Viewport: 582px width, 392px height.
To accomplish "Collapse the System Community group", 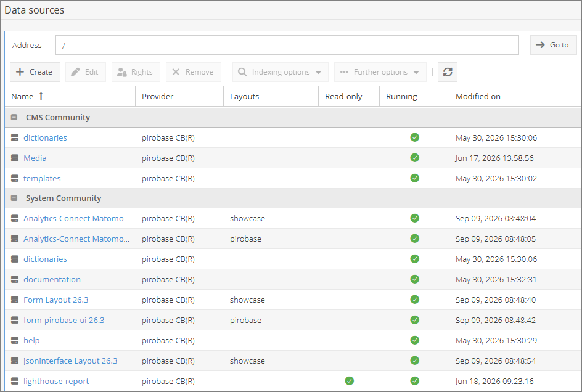I will click(x=14, y=198).
